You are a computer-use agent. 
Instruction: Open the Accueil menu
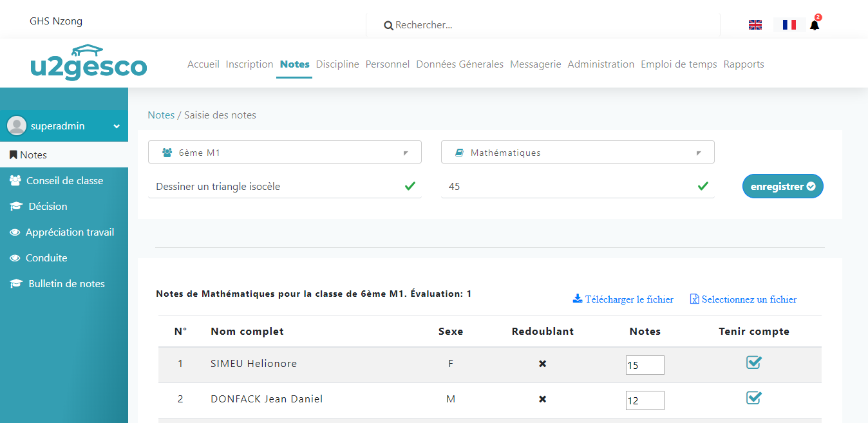(x=203, y=64)
